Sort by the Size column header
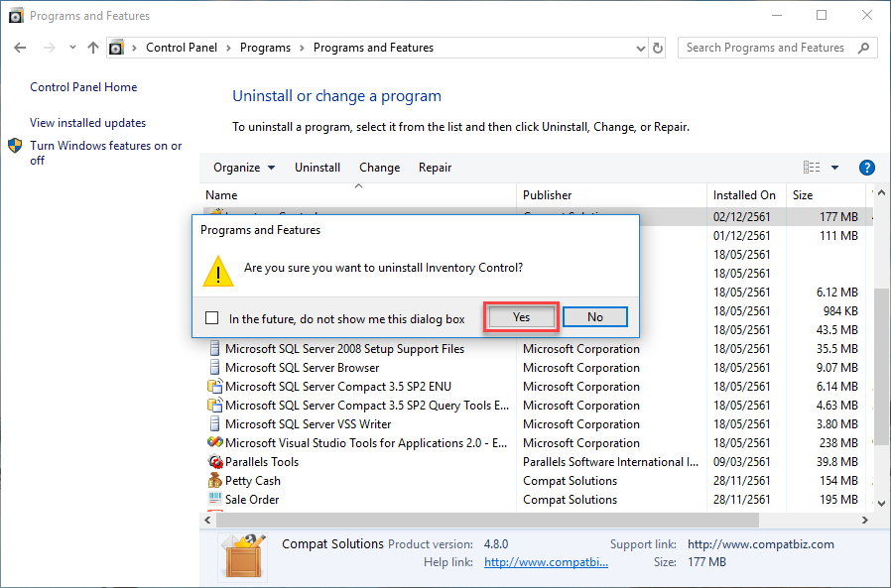The height and width of the screenshot is (588, 891). [x=826, y=195]
